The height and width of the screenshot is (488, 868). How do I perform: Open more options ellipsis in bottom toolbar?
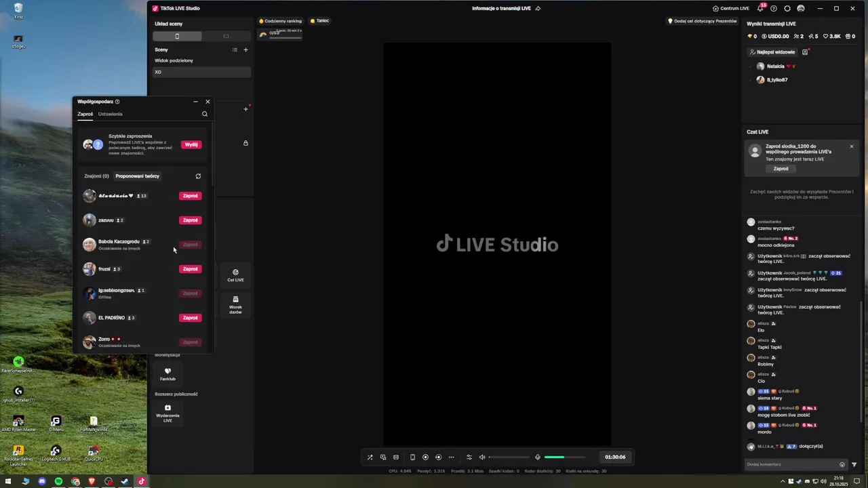451,457
